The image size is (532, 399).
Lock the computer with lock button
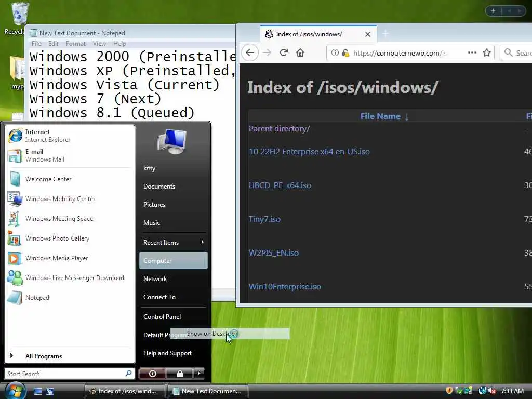(179, 374)
